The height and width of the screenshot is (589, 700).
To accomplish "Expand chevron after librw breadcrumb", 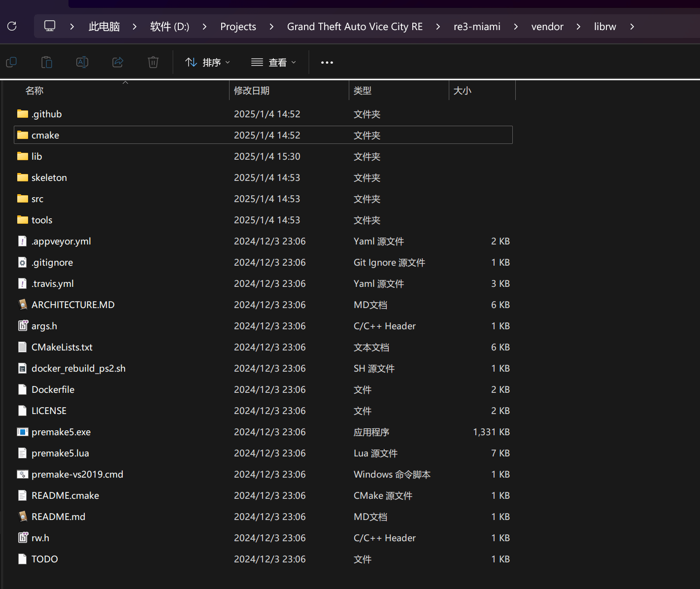I will click(632, 27).
